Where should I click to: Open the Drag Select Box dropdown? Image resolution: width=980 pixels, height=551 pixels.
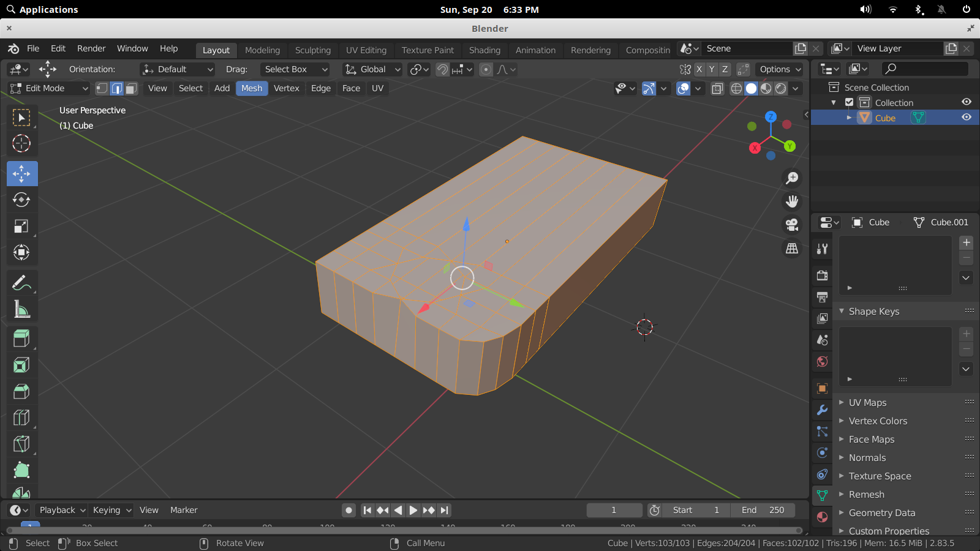click(x=295, y=69)
